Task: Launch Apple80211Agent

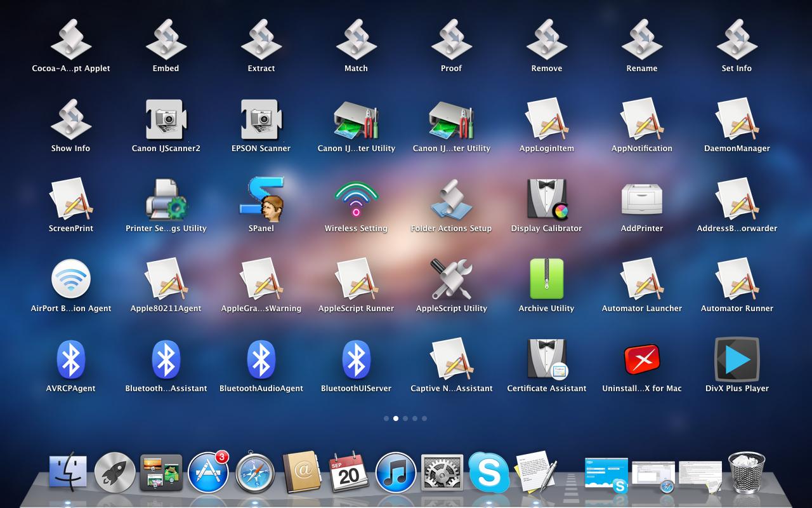Action: point(166,279)
